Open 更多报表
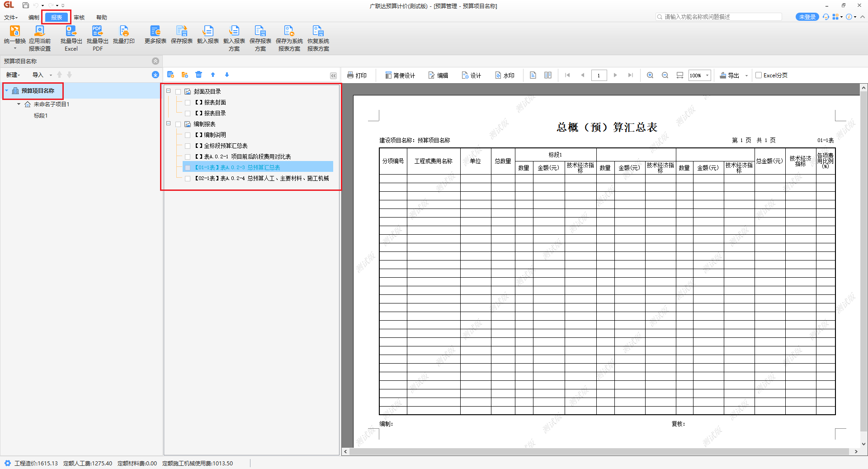 156,34
